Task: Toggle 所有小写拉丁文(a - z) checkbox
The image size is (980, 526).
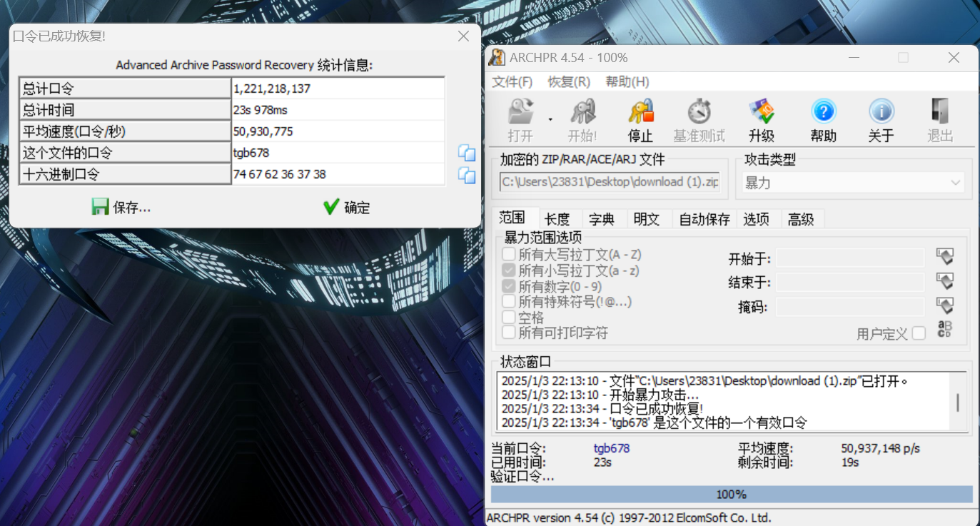Action: coord(509,270)
